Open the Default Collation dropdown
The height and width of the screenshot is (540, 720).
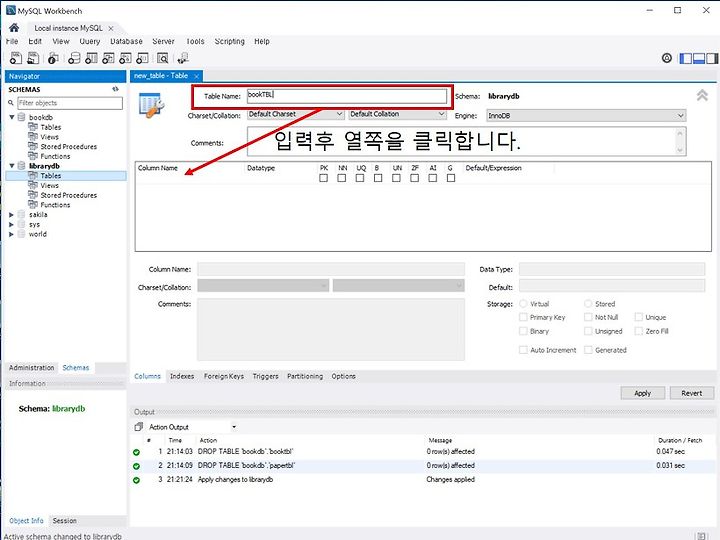point(397,114)
